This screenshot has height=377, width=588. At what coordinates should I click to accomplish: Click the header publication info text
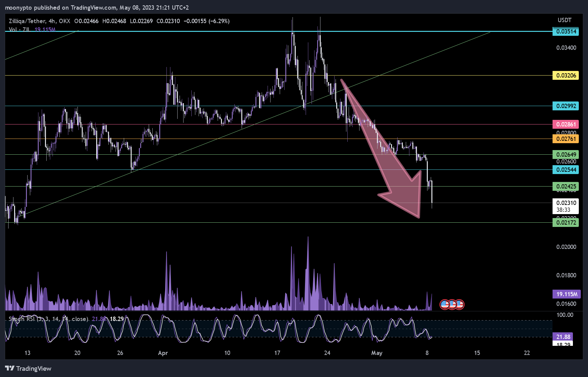[x=97, y=8]
